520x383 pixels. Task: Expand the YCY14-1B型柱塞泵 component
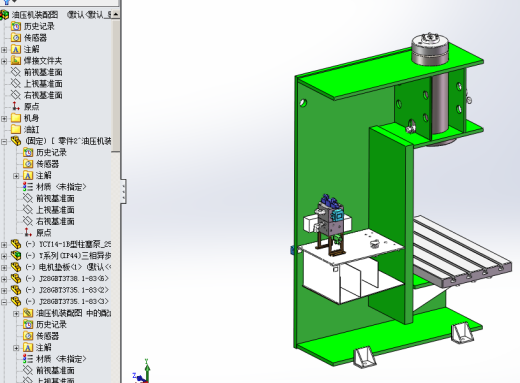tap(4, 245)
